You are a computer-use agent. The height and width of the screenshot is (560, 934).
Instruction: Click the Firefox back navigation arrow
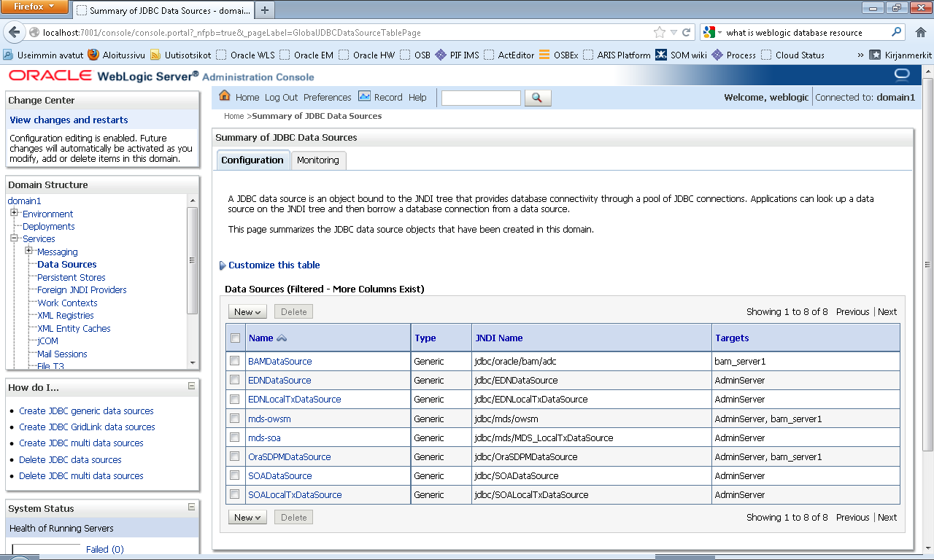point(15,32)
